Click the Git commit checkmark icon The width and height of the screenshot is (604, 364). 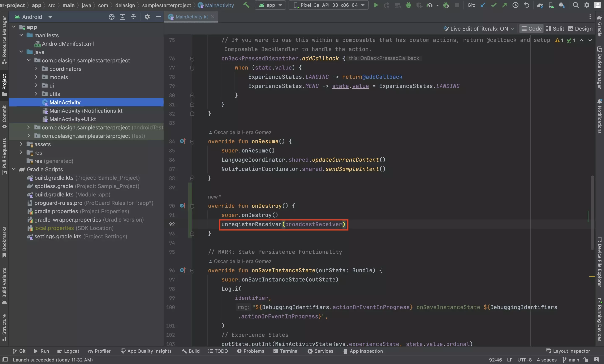(x=494, y=5)
